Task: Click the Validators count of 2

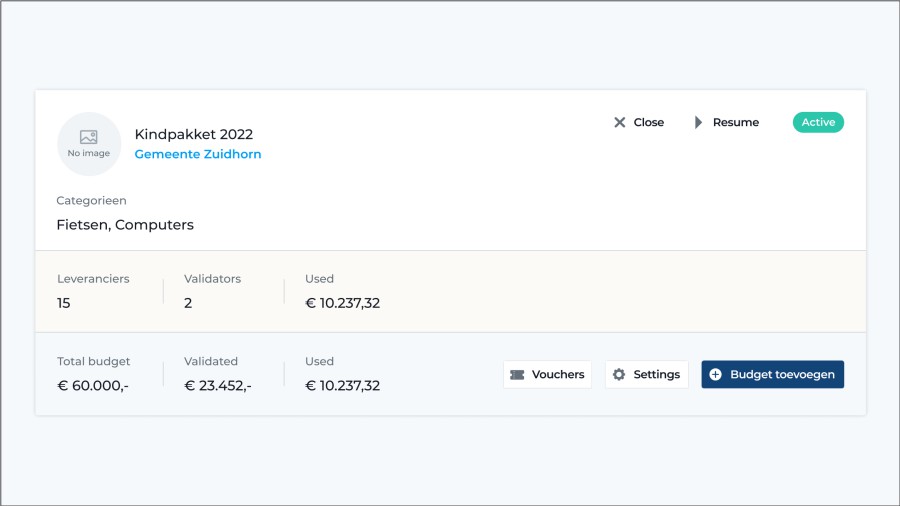Action: coord(188,303)
